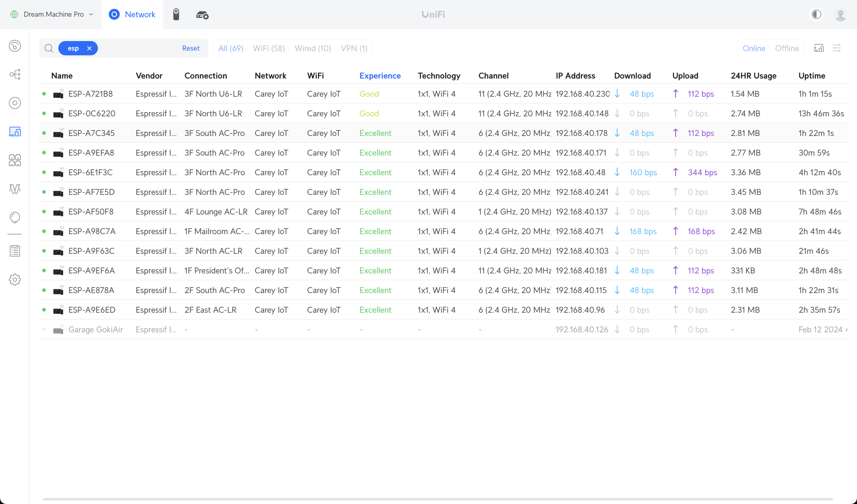This screenshot has height=504, width=857.
Task: Toggle dark mode theme icon
Action: click(x=816, y=14)
